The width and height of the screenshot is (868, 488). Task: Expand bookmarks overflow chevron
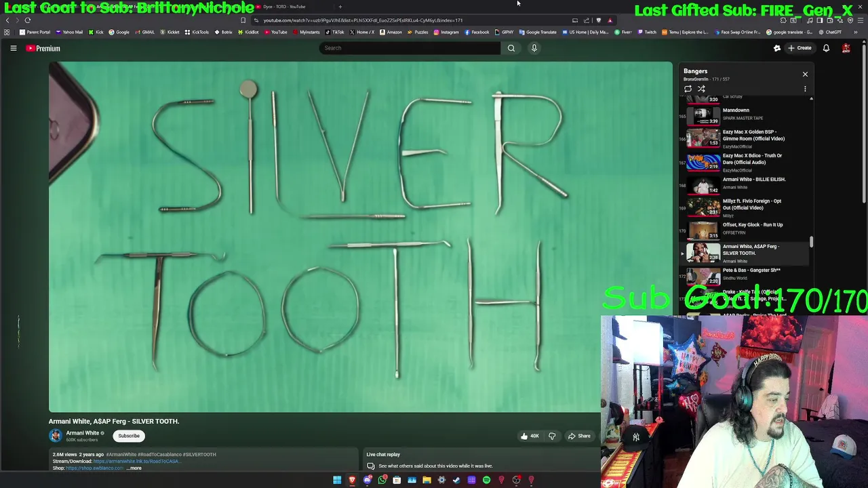tap(855, 32)
